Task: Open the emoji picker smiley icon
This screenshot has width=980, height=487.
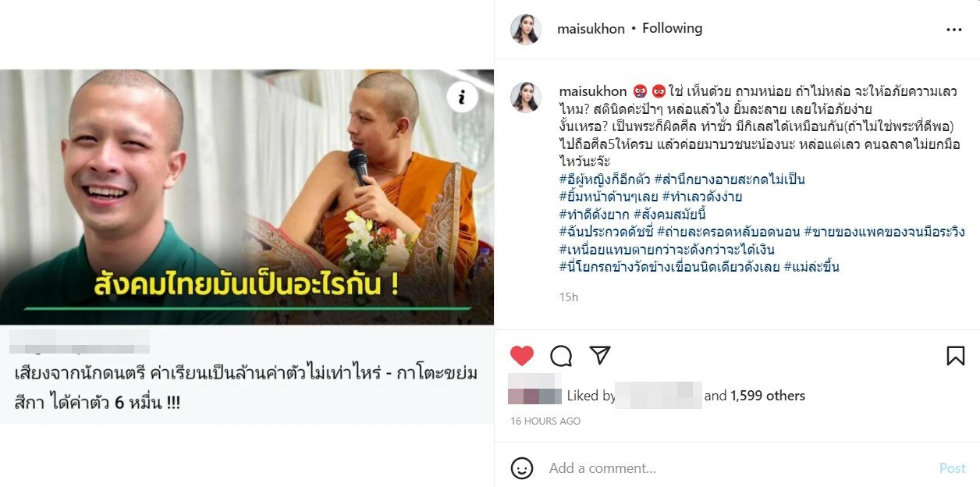Action: click(x=522, y=468)
